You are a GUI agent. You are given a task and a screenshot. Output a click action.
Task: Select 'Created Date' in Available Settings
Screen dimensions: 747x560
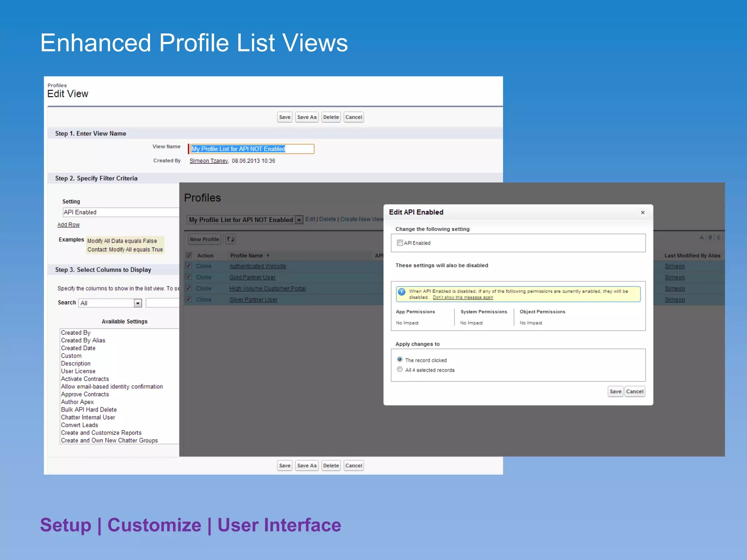[x=78, y=348]
